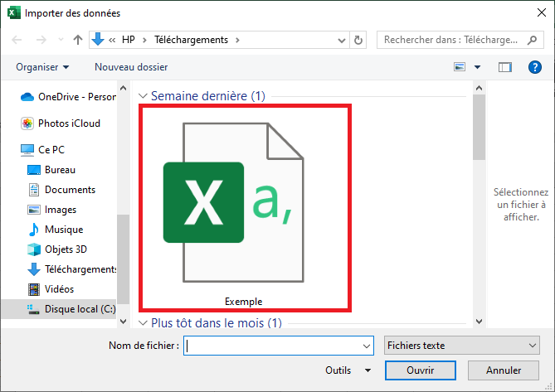Click the HP breadcrumb in address bar
Screen dimensions: 555x392
(128, 40)
